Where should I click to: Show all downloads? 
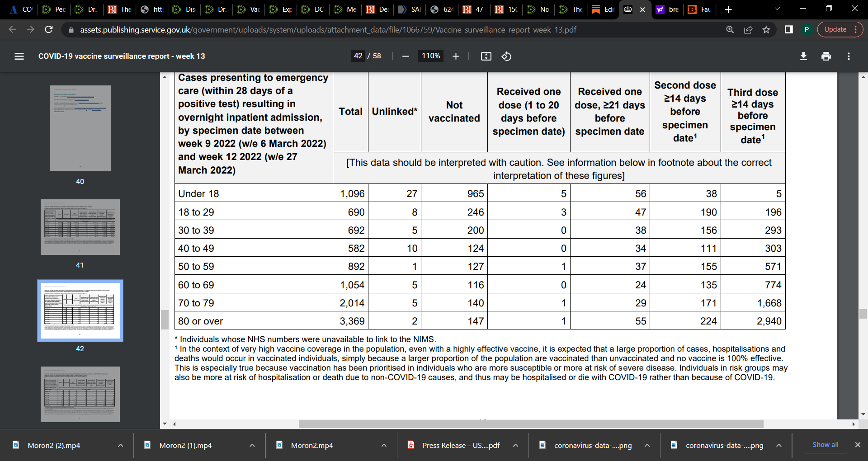pyautogui.click(x=826, y=445)
